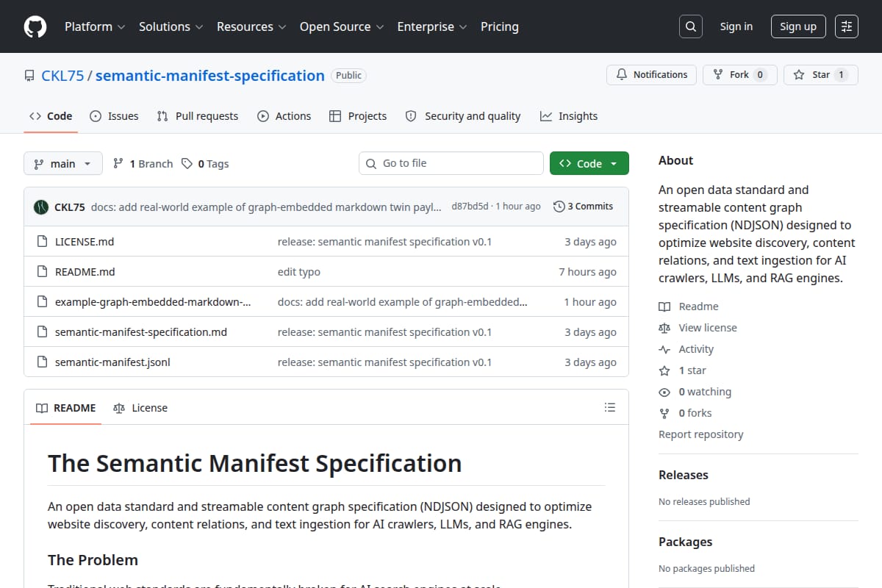Expand the Enterprise menu

click(x=432, y=26)
